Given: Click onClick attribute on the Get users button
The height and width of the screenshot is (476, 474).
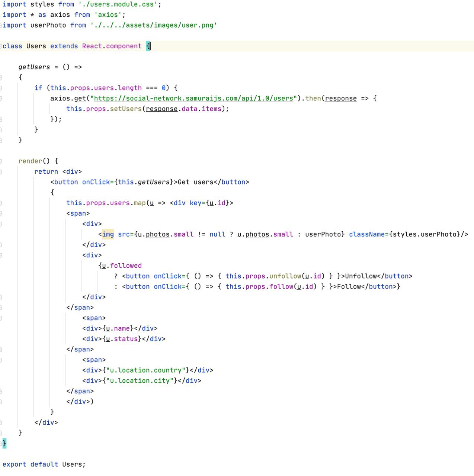Looking at the screenshot, I should pos(96,182).
